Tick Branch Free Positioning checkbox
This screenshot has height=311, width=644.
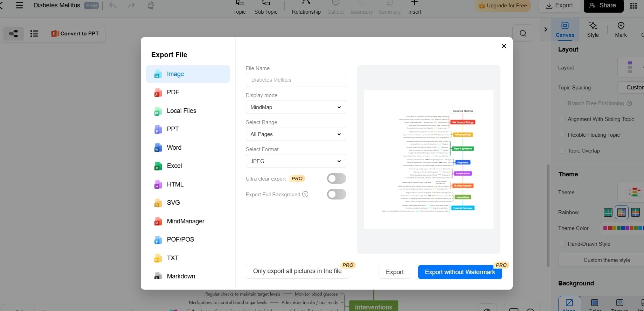coord(561,103)
